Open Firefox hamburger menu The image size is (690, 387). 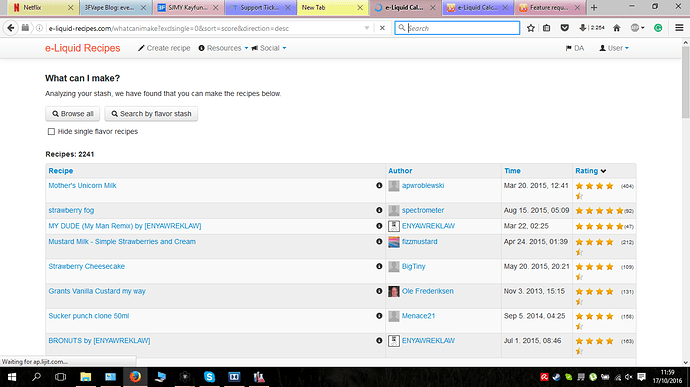(x=679, y=28)
